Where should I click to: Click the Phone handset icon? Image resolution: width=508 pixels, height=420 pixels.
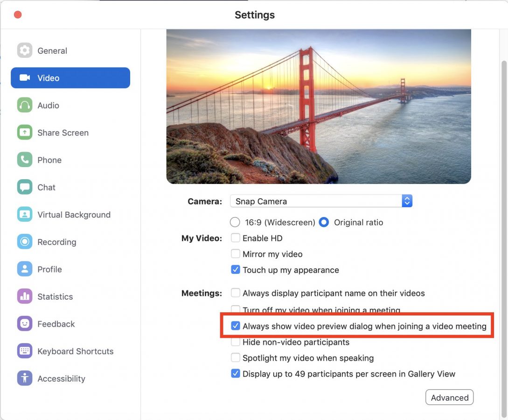pos(25,160)
